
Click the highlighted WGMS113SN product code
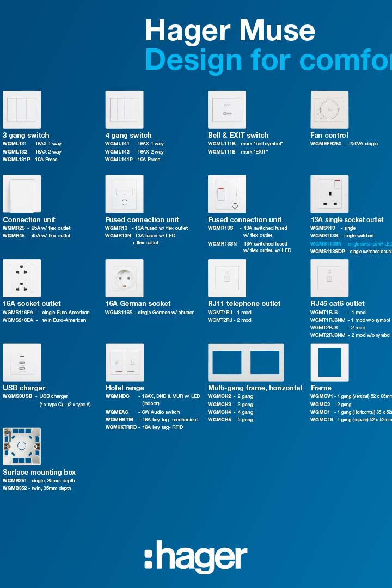(326, 244)
